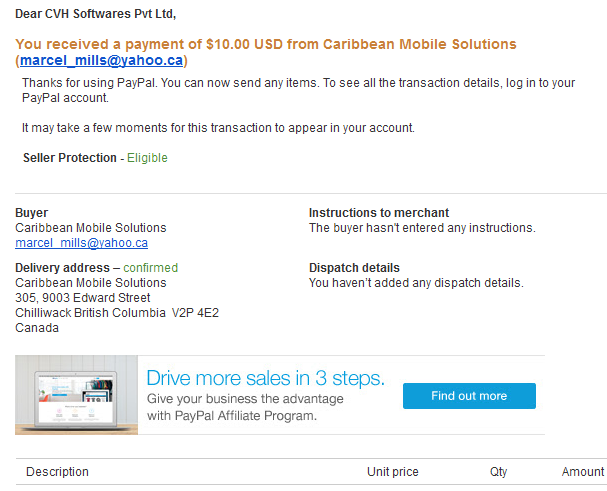Click the green confirmed delivery status text
The width and height of the screenshot is (607, 491).
click(x=151, y=268)
